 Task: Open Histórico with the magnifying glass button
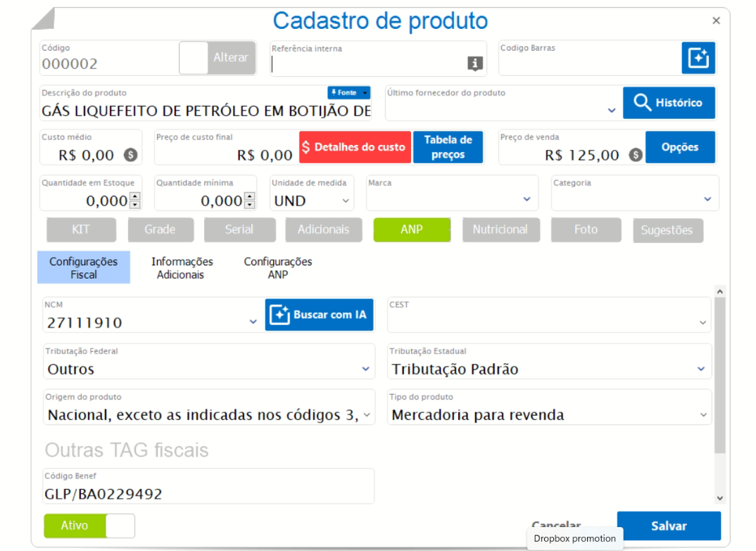pyautogui.click(x=668, y=102)
